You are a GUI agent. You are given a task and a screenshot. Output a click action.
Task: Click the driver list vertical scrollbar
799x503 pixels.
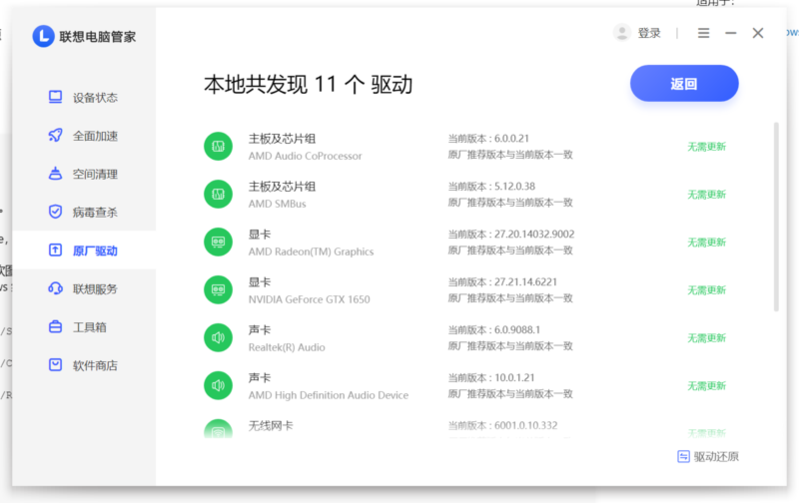776,215
